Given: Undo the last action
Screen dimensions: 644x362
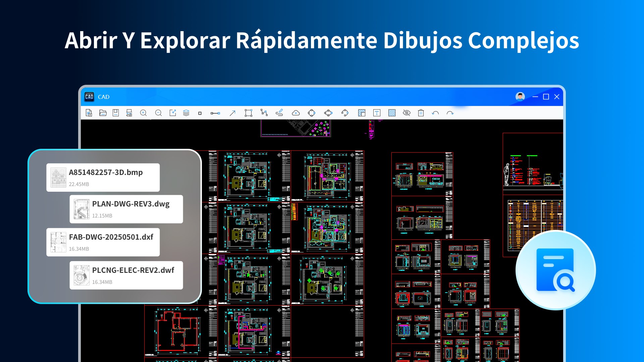Looking at the screenshot, I should pyautogui.click(x=435, y=113).
